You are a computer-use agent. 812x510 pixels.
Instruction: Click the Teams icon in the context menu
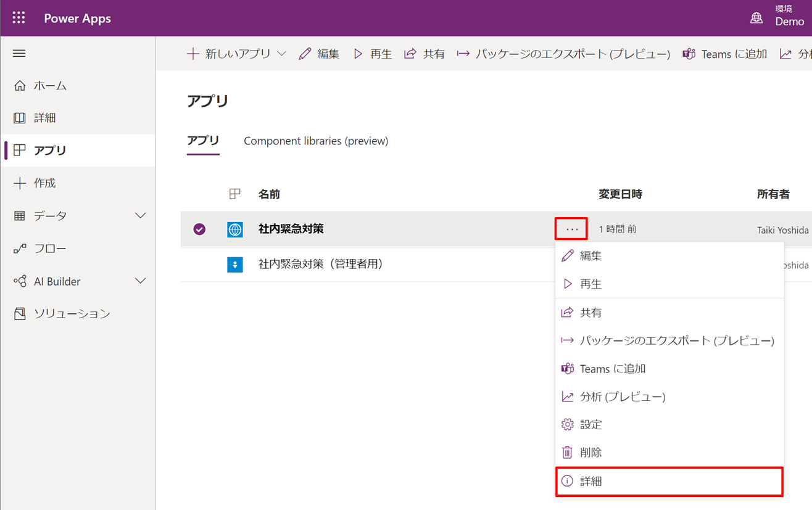point(567,369)
